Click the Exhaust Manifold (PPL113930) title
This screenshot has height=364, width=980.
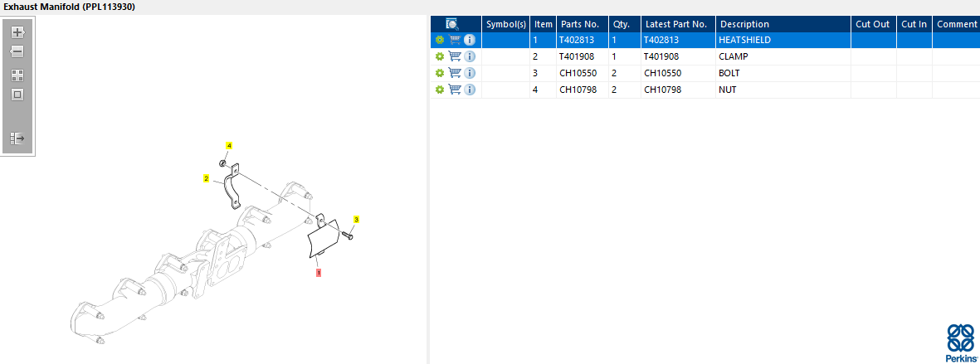coord(70,7)
